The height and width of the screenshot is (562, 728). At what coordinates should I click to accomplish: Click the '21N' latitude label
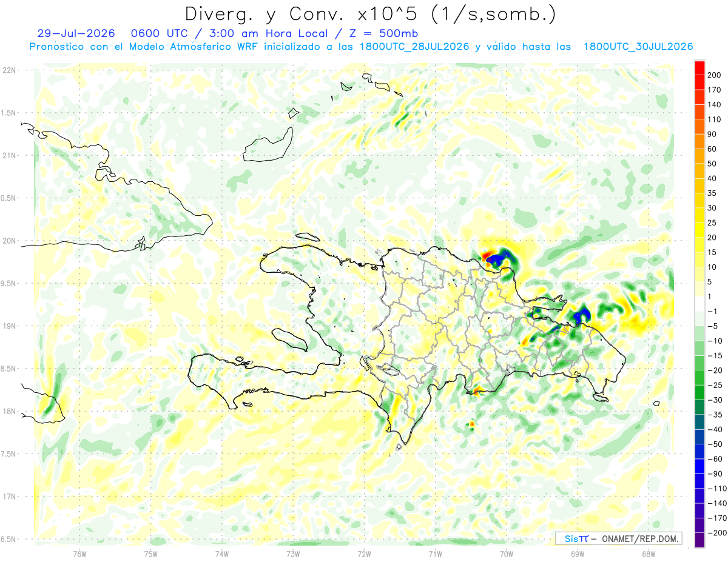click(x=8, y=155)
